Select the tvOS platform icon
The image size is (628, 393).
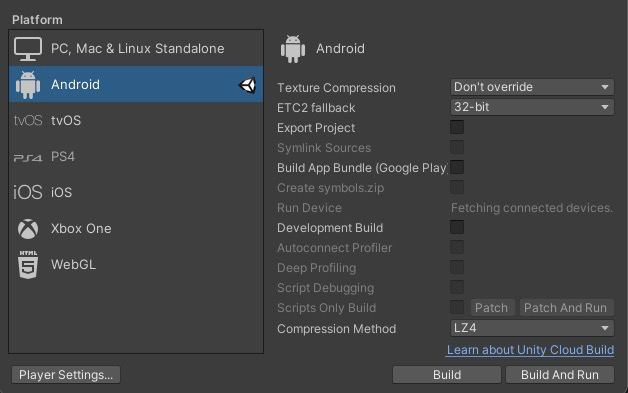[x=28, y=120]
